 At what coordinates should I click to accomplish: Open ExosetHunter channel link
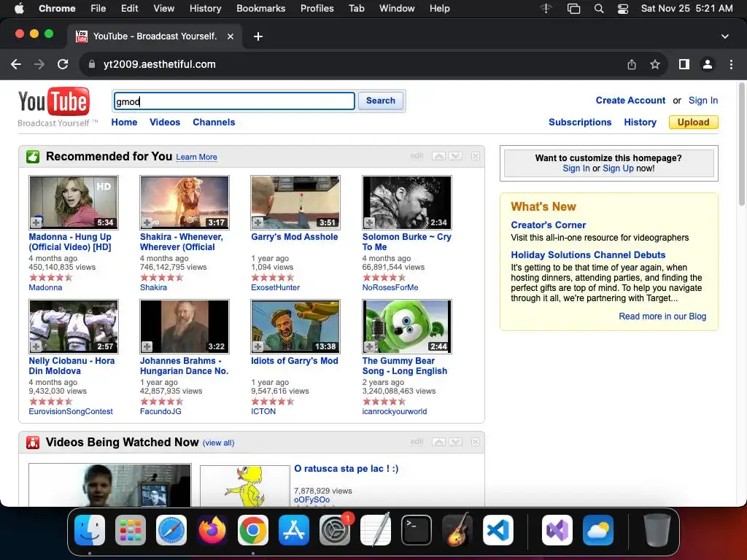coord(275,287)
